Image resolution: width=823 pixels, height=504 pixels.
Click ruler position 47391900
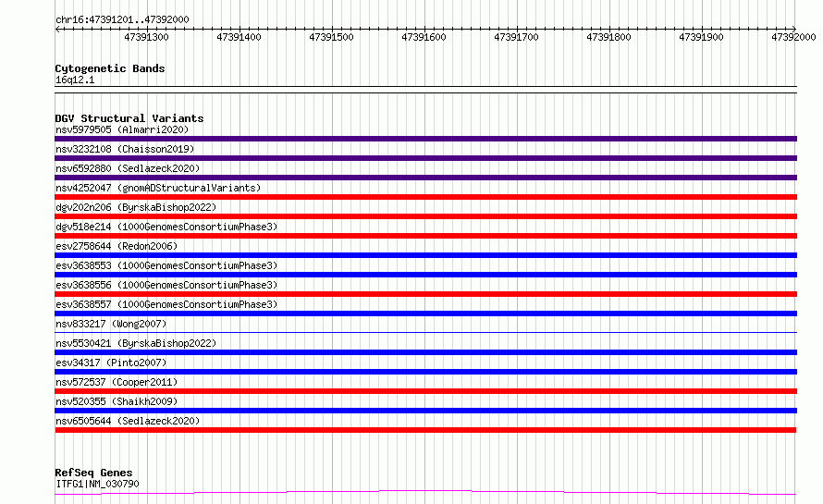coord(701,37)
